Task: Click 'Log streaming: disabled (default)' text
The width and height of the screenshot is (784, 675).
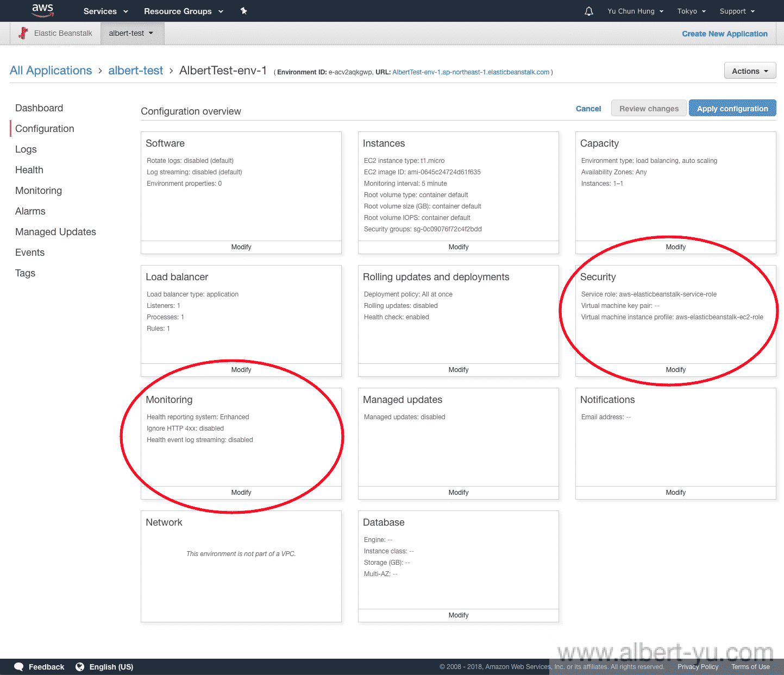Action: [x=194, y=172]
